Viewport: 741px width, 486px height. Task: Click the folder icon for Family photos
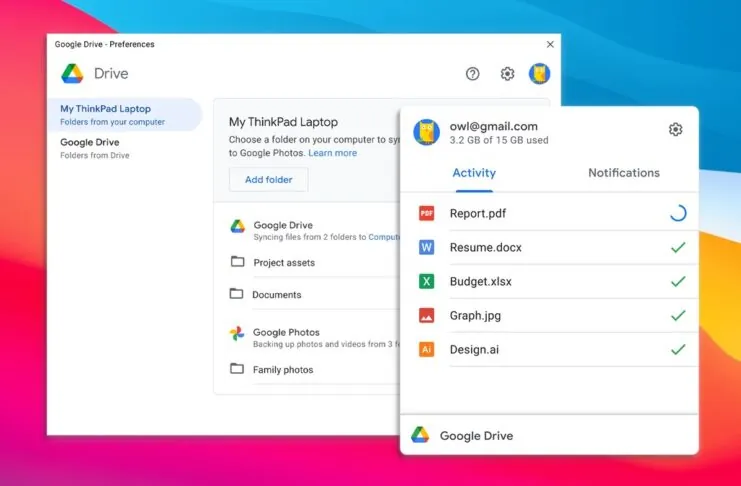pos(237,368)
